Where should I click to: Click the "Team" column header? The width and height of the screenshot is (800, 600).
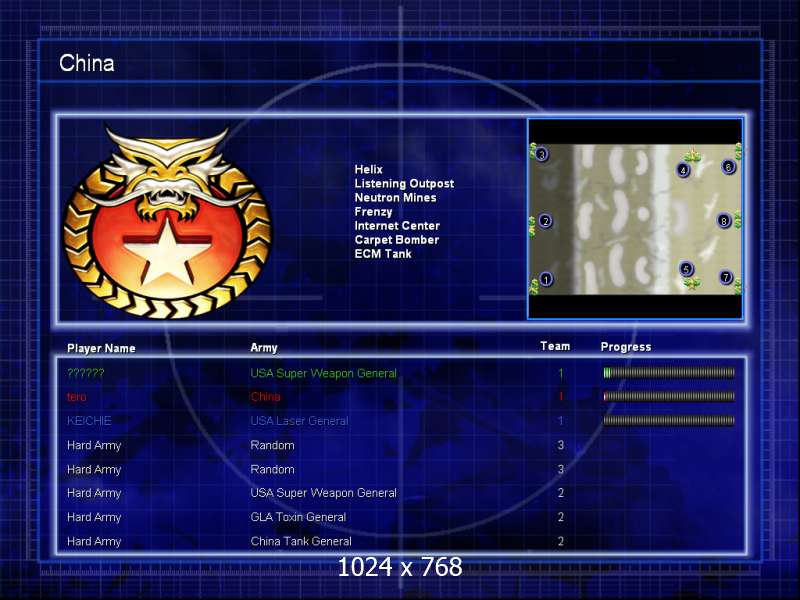click(x=555, y=346)
